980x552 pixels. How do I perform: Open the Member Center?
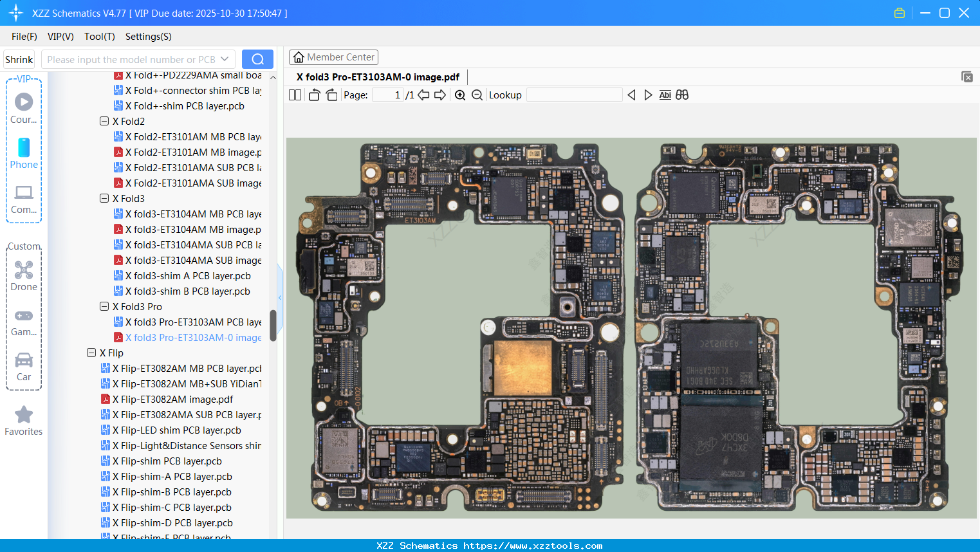point(333,57)
